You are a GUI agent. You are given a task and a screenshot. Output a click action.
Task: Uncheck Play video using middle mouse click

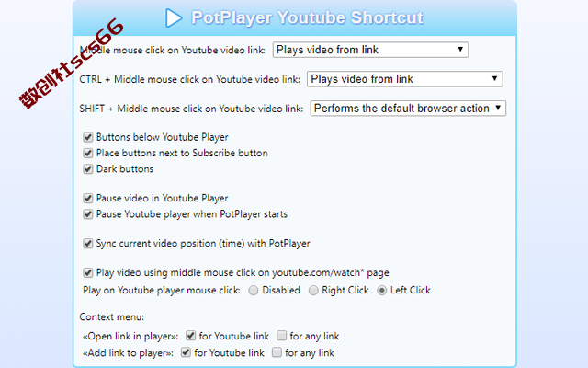coord(88,272)
